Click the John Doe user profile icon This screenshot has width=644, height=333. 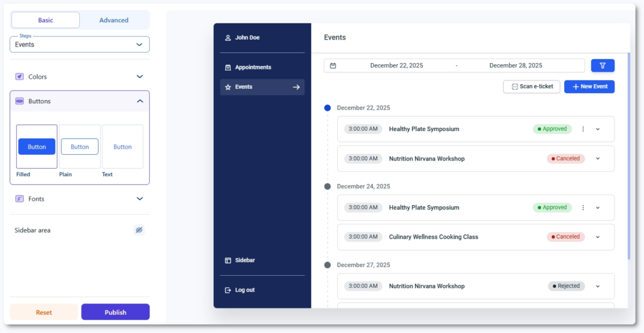228,38
